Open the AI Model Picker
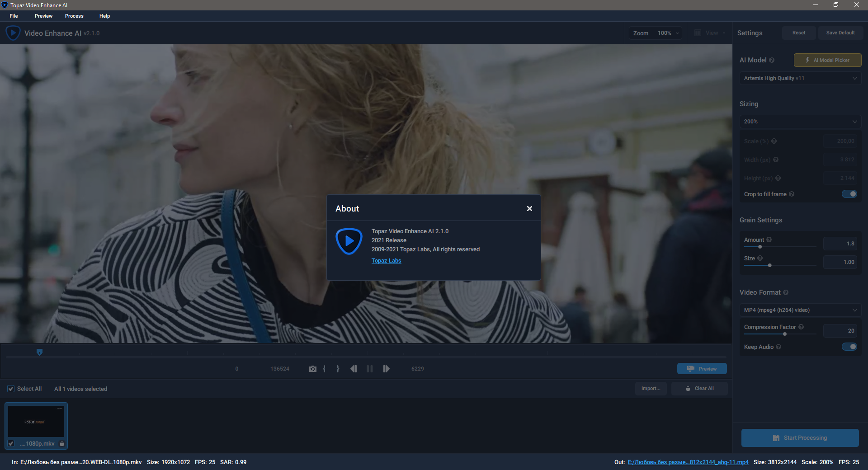868x470 pixels. click(827, 60)
